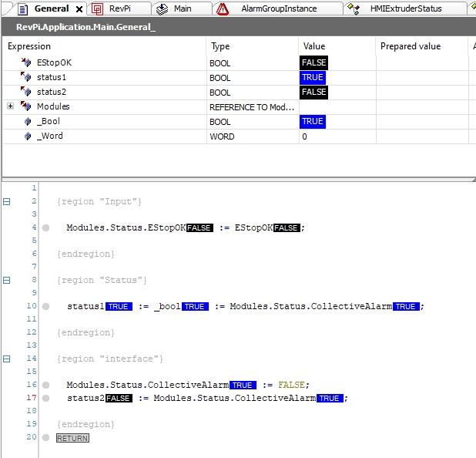
Task: Toggle the breakpoint marker on line 4
Action: (x=46, y=228)
